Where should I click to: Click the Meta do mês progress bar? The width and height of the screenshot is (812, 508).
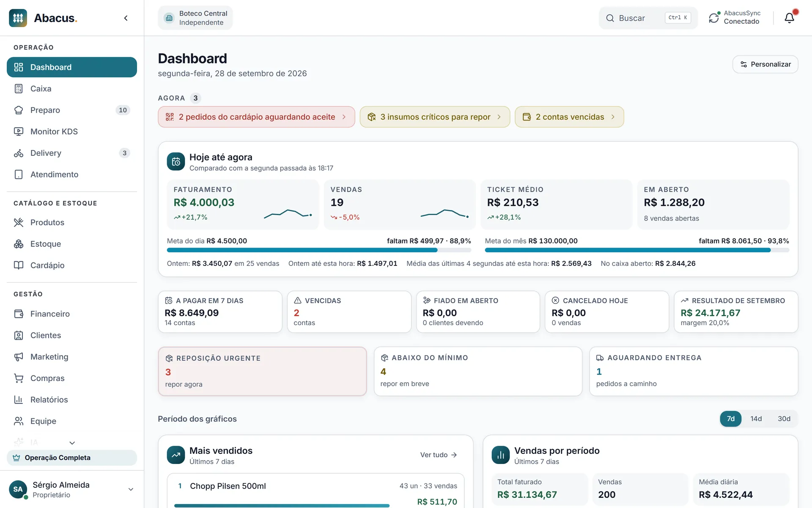(x=637, y=250)
